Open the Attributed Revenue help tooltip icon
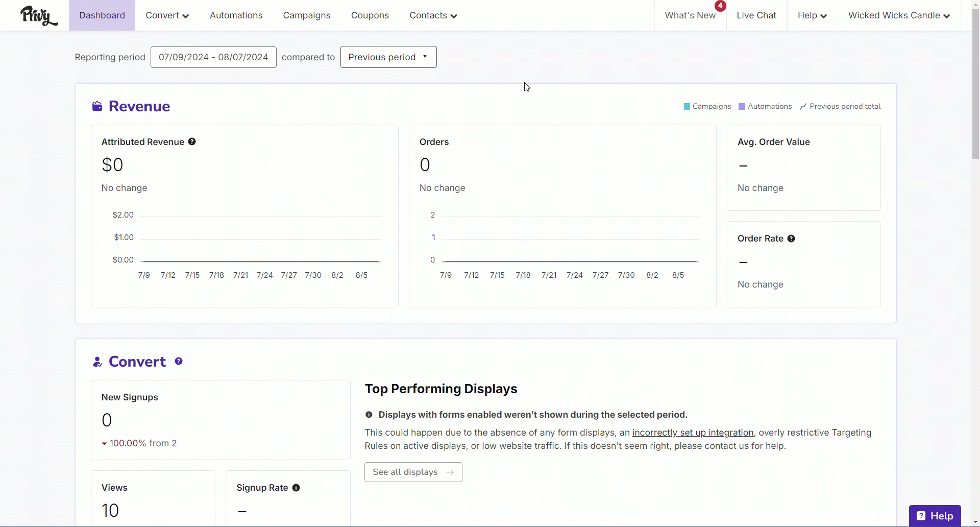 pyautogui.click(x=192, y=141)
